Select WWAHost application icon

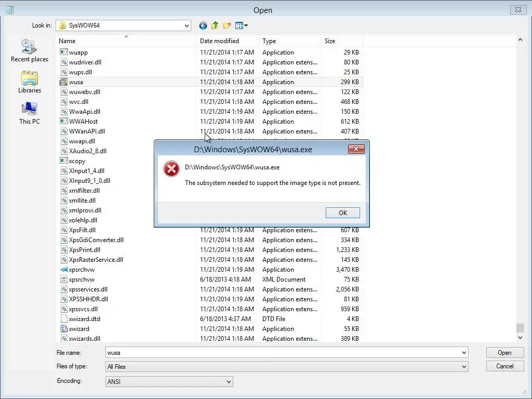click(x=63, y=121)
